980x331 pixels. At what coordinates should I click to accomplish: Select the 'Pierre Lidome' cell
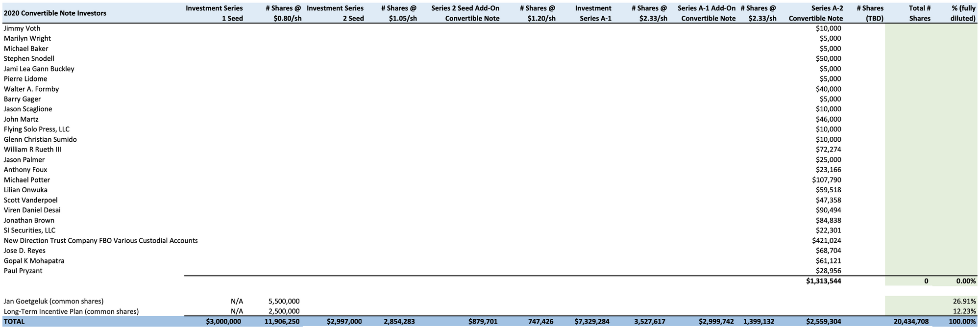pos(25,79)
